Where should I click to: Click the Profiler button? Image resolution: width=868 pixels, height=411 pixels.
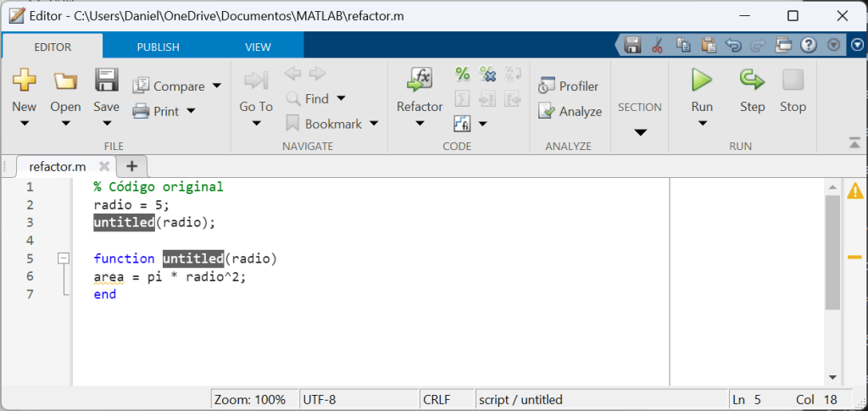[x=570, y=86]
